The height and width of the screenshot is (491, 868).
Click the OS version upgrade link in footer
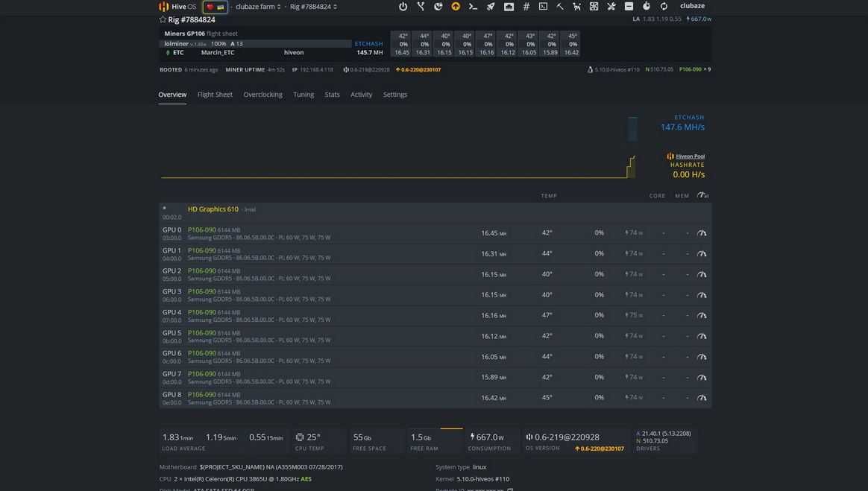600,449
